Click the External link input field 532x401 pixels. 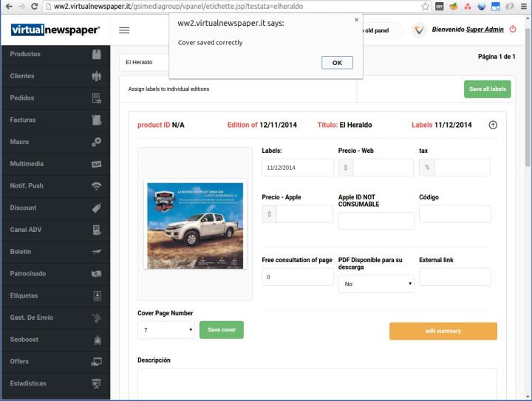455,277
